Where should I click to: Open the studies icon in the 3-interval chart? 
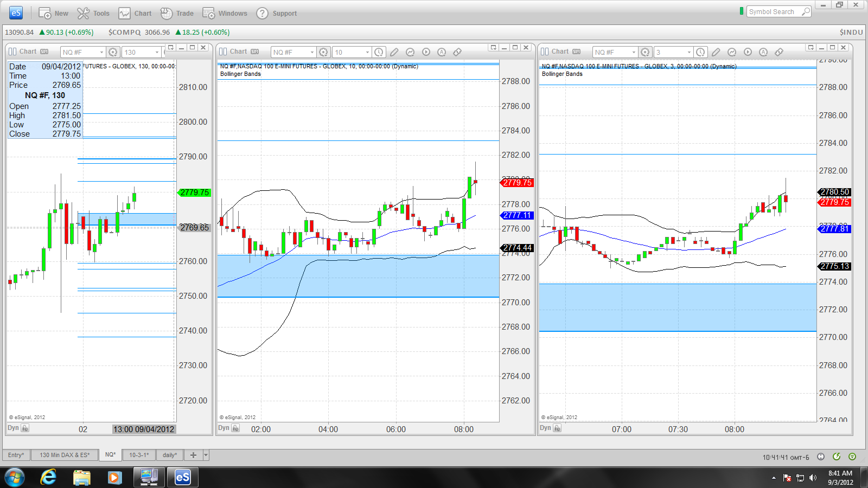point(732,52)
